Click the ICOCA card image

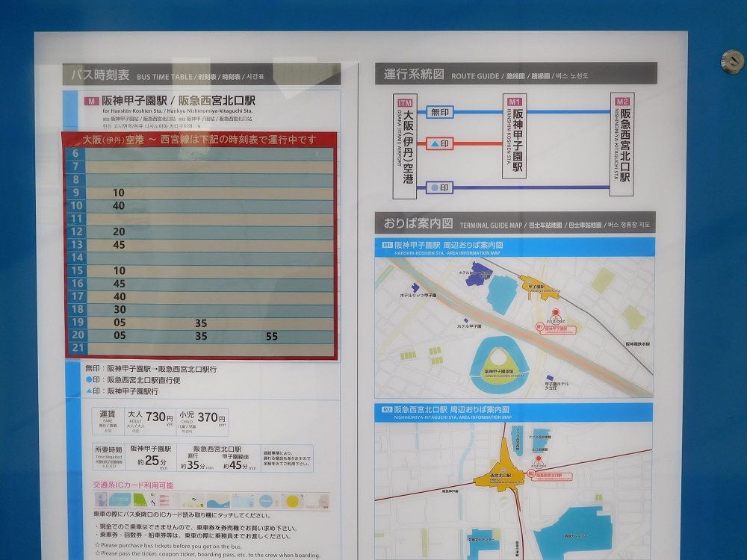point(120,500)
